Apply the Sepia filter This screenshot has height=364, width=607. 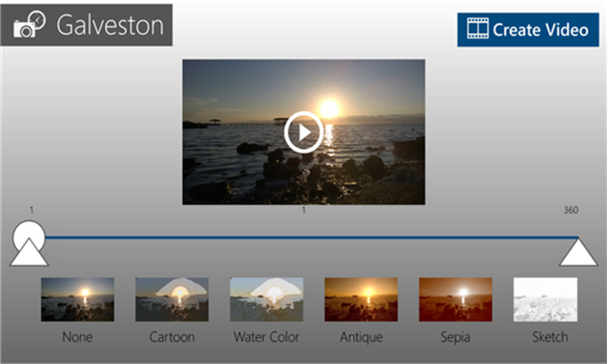coord(456,300)
